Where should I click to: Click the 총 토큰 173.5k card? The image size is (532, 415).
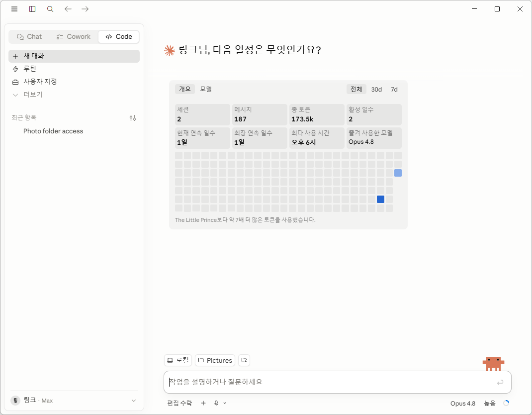(317, 114)
